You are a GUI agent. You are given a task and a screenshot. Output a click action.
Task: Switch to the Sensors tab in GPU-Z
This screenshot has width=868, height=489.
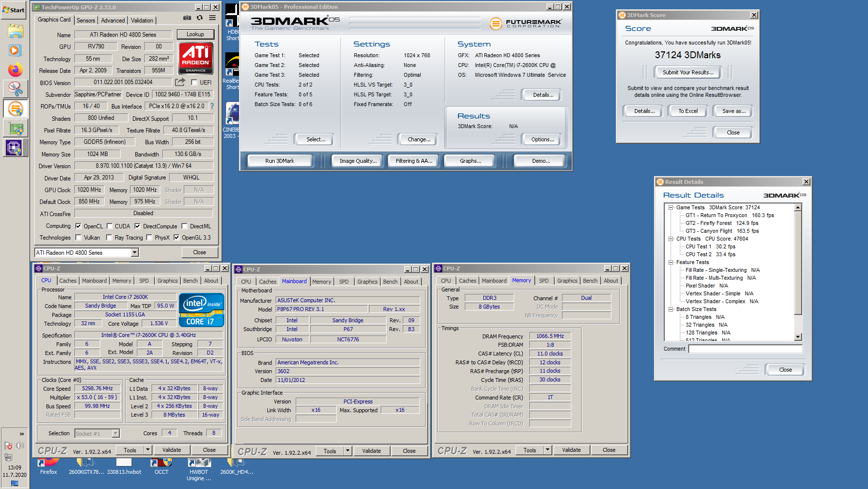coord(86,21)
